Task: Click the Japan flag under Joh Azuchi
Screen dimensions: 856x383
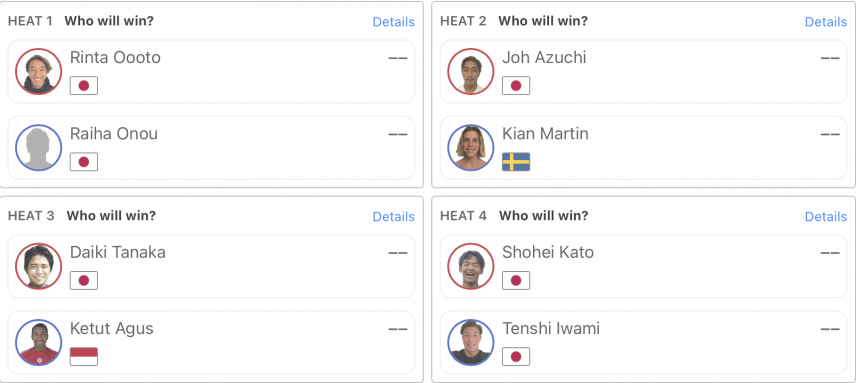Action: [x=516, y=86]
